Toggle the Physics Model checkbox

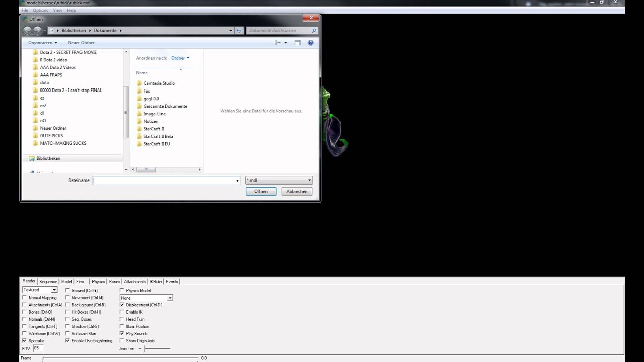point(122,290)
